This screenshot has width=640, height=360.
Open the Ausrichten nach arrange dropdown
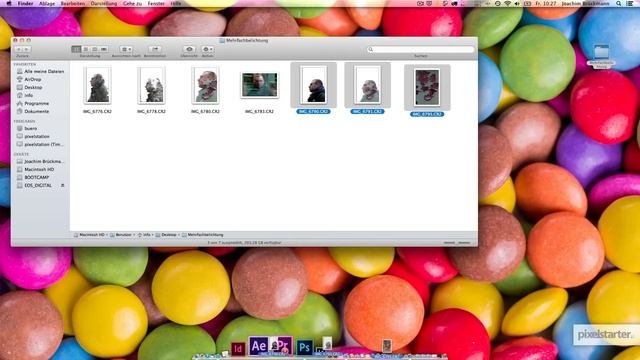tap(127, 49)
